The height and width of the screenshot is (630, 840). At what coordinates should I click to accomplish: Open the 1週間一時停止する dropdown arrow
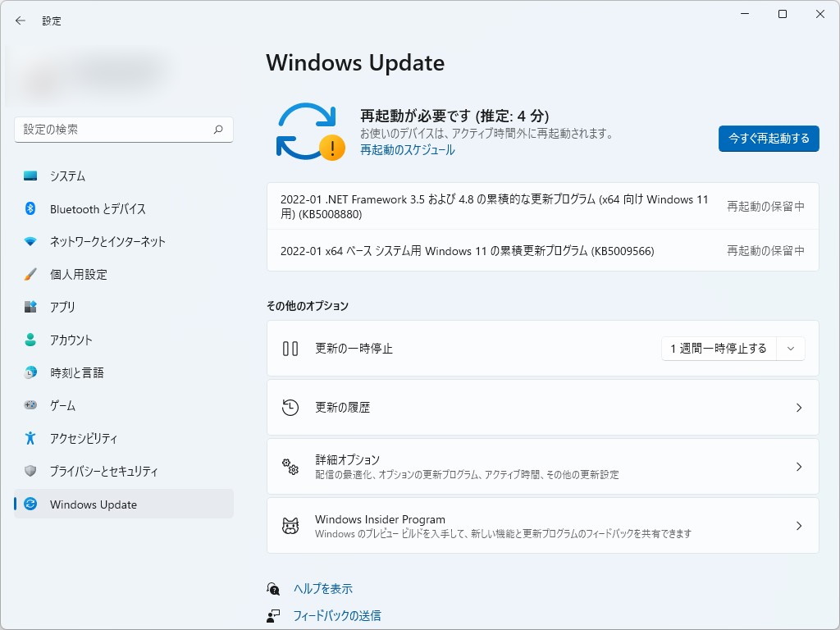pos(790,348)
